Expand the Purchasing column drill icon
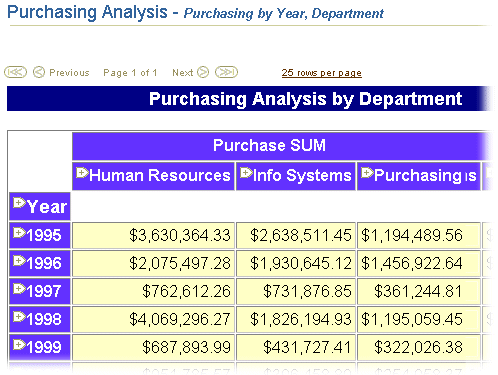Image resolution: width=498 pixels, height=375 pixels. coord(367,173)
